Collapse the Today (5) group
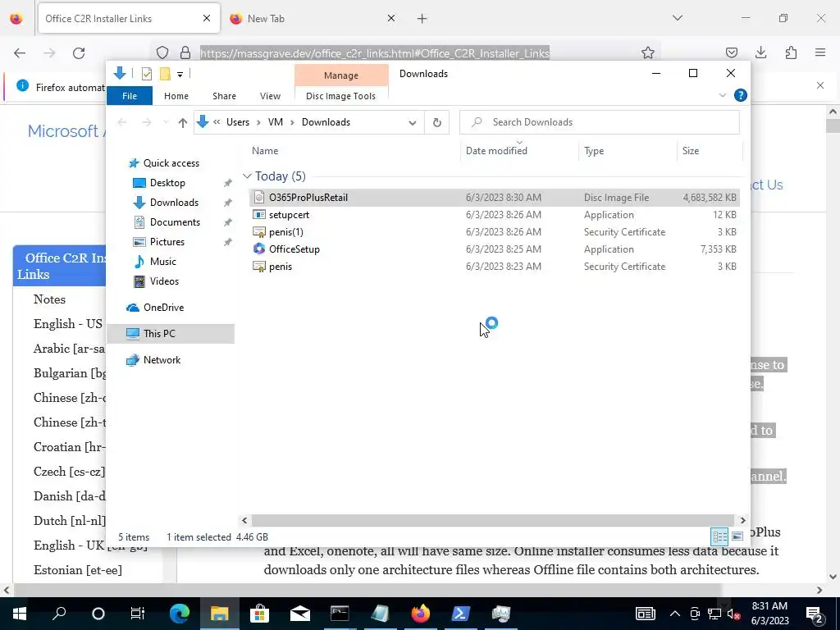The width and height of the screenshot is (840, 630). tap(247, 176)
